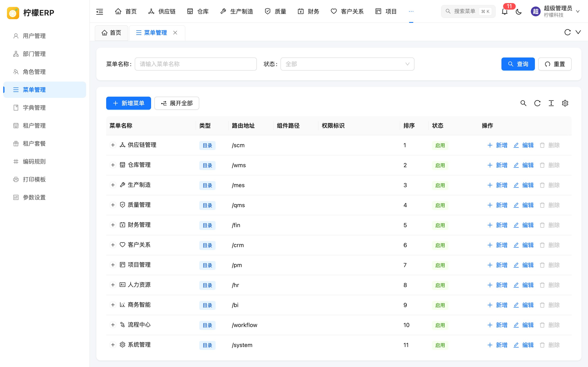This screenshot has width=588, height=367.
Task: Close the 菜单管理 tab
Action: point(175,33)
